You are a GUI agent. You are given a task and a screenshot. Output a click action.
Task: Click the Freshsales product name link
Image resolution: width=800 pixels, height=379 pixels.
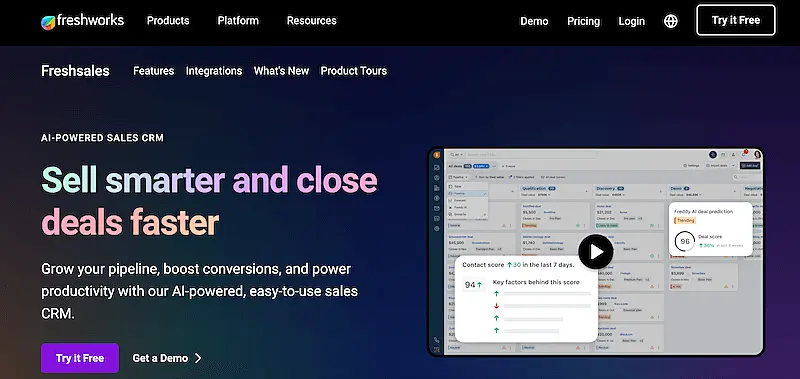[x=75, y=71]
